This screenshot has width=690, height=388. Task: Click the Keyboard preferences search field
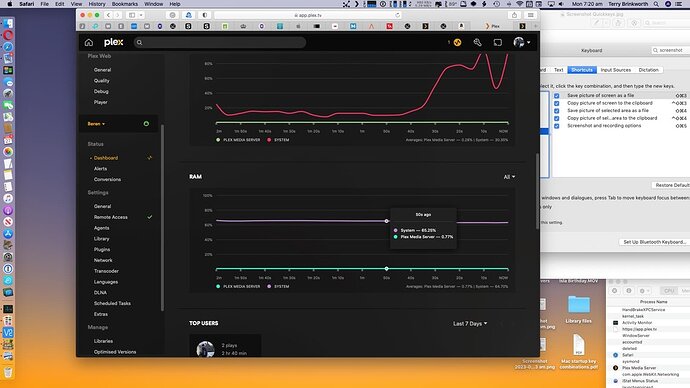(x=670, y=50)
